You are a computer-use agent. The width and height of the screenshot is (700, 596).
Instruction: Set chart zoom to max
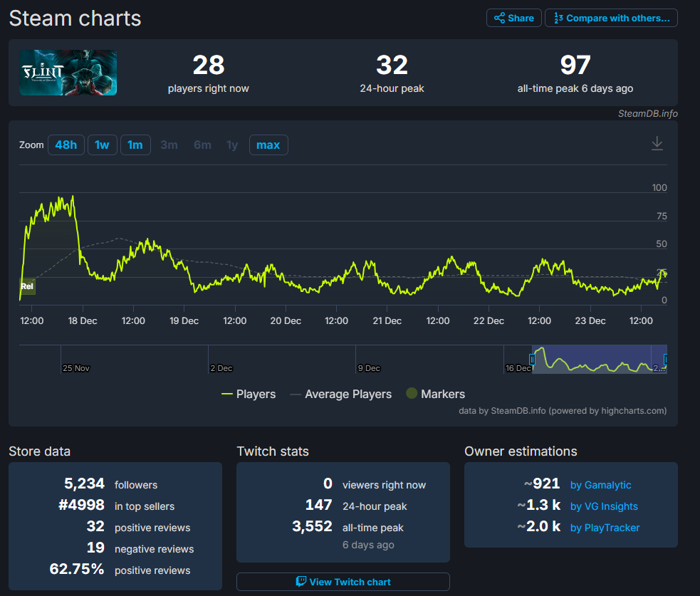tap(268, 145)
